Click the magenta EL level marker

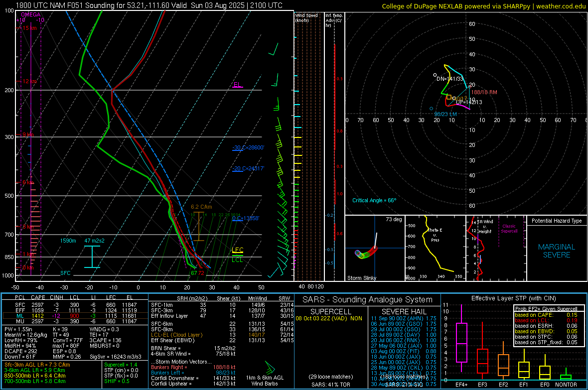237,84
